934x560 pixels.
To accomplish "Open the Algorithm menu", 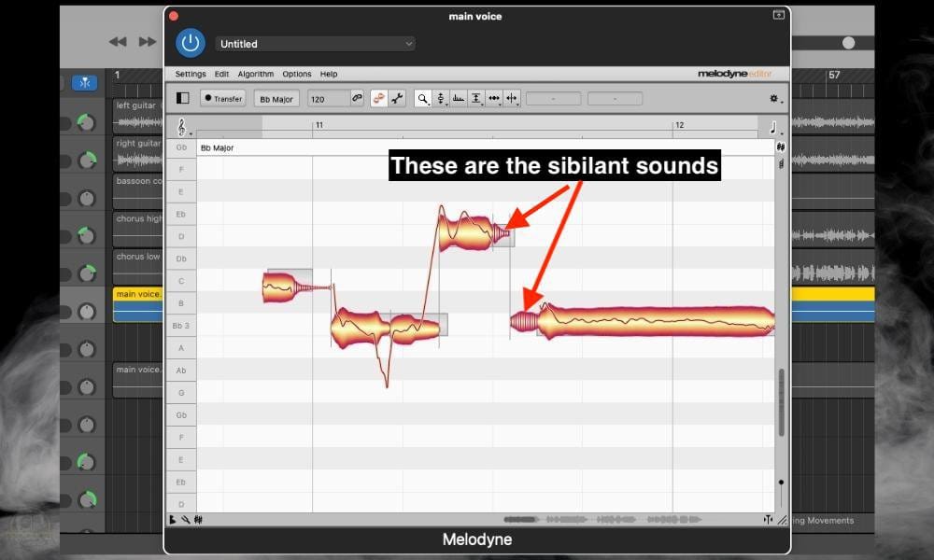I will coord(256,74).
